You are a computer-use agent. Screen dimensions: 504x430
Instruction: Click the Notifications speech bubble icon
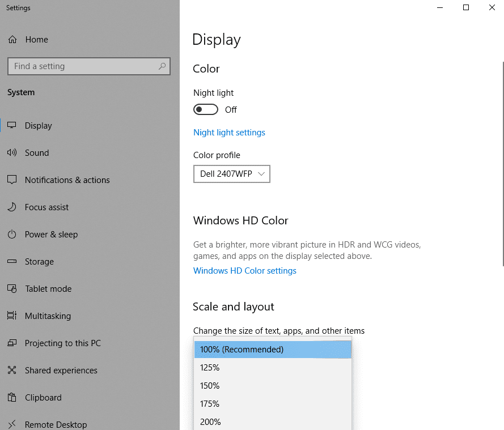(12, 180)
